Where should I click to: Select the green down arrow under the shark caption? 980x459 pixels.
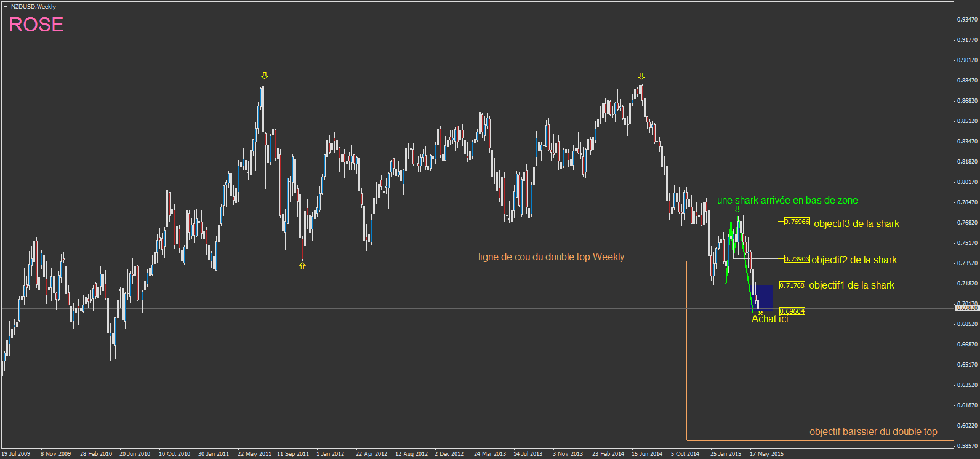737,209
